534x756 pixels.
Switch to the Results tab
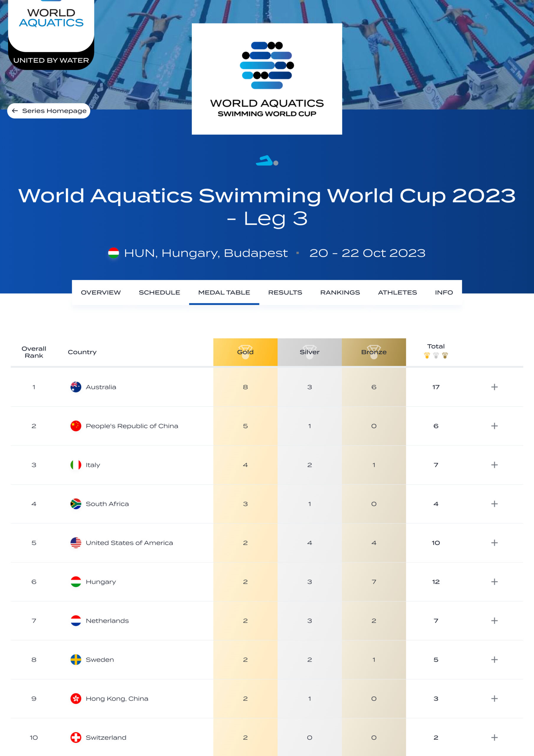[x=285, y=292]
